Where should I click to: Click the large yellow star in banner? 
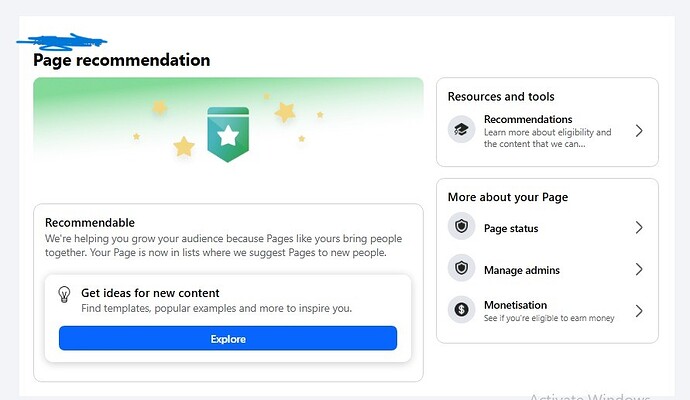(x=184, y=147)
